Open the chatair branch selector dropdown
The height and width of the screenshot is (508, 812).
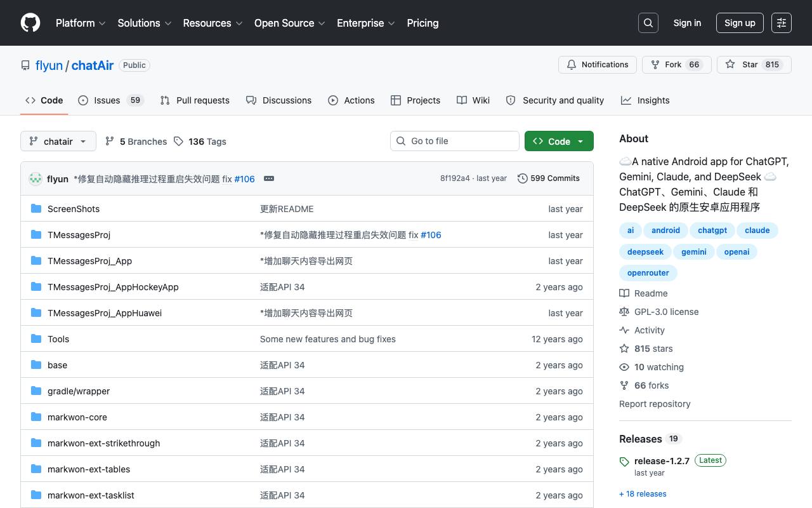(58, 141)
